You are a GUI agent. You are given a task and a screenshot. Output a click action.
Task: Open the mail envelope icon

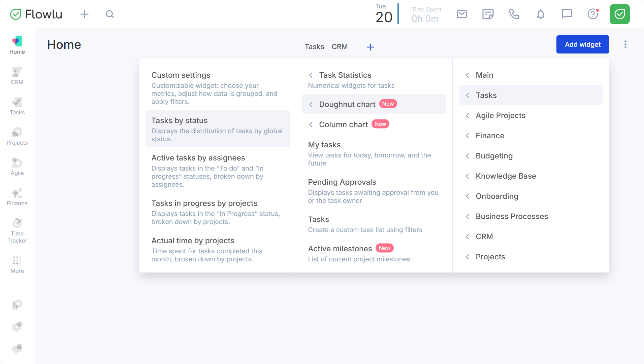pyautogui.click(x=461, y=14)
